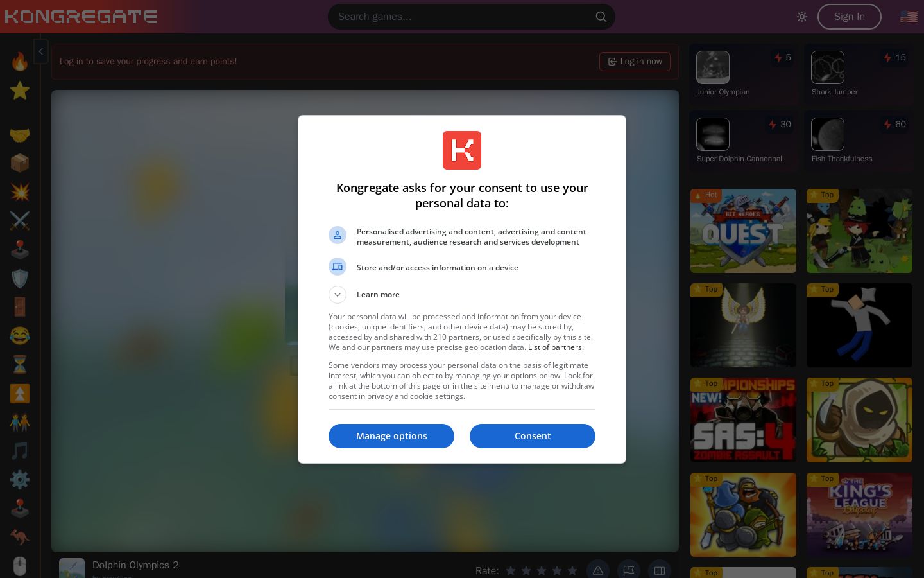Image resolution: width=924 pixels, height=578 pixels.
Task: Open the Fish Thankfulness achievement badge
Action: tap(859, 141)
